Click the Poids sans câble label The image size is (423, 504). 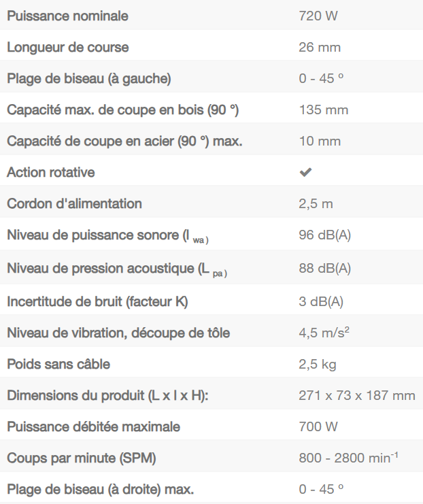(x=58, y=364)
